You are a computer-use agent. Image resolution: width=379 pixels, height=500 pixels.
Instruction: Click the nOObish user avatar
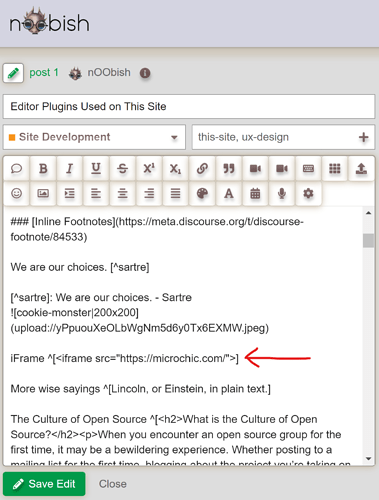tap(75, 73)
